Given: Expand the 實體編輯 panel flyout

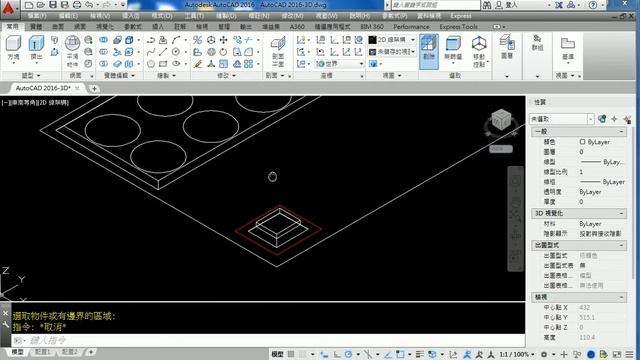Looking at the screenshot, I should pyautogui.click(x=120, y=76).
